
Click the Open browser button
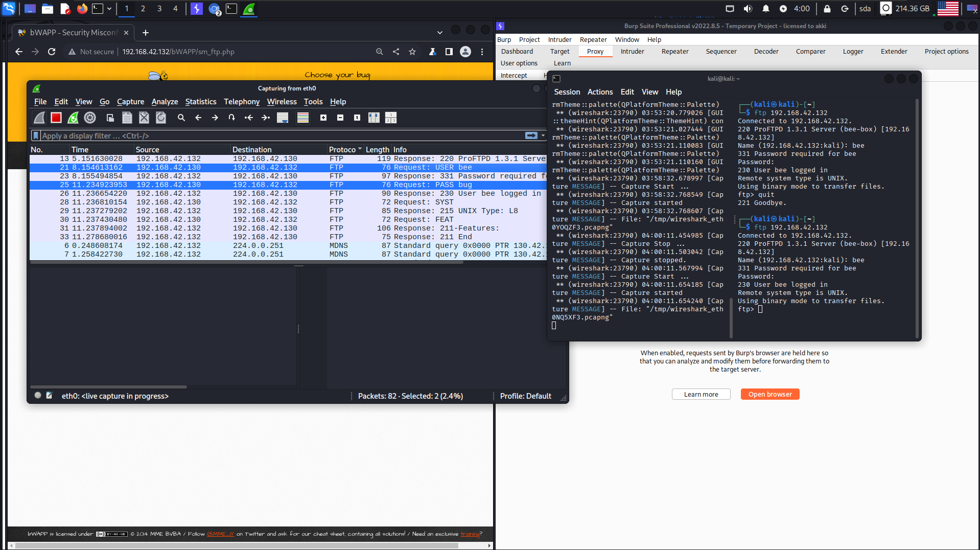[x=769, y=394]
